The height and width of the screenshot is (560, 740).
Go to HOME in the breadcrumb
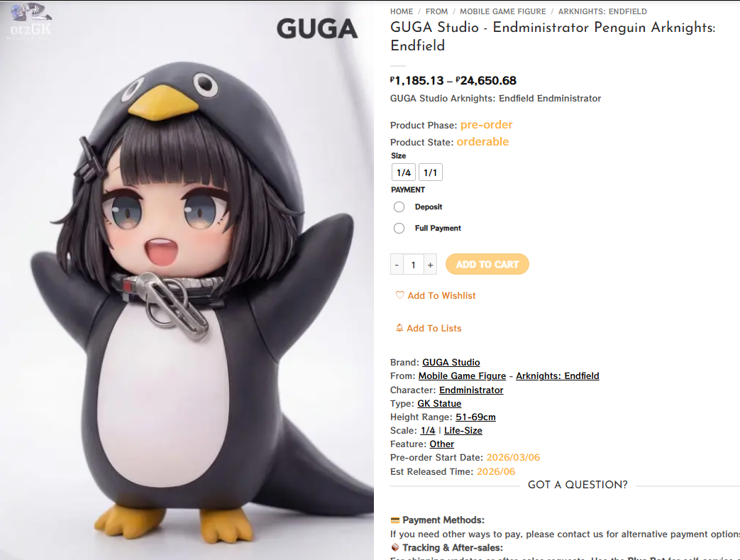pos(402,11)
